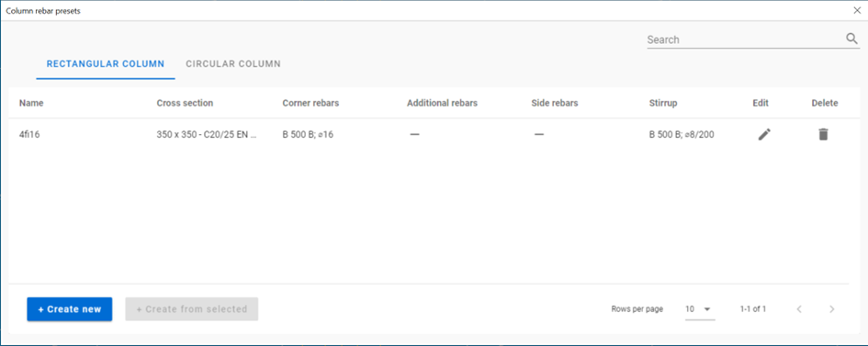Image resolution: width=868 pixels, height=346 pixels.
Task: Click the Side rebars column header
Action: tap(555, 103)
